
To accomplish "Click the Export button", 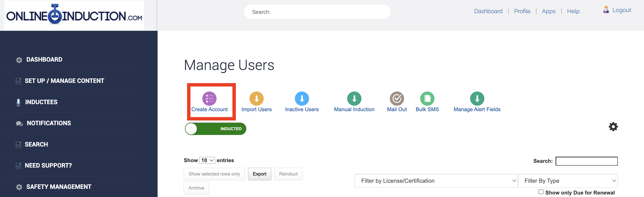I will pos(259,174).
